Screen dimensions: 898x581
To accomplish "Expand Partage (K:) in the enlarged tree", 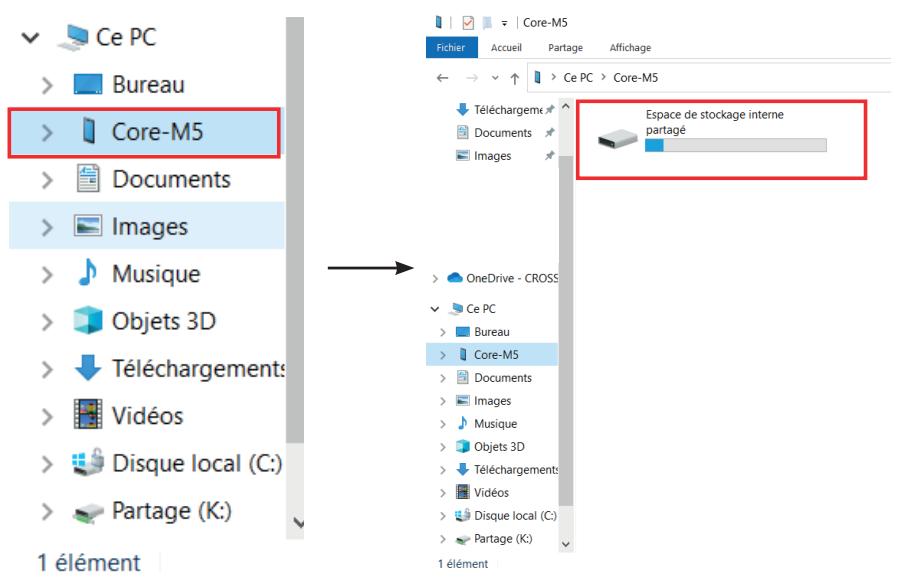I will [x=47, y=511].
